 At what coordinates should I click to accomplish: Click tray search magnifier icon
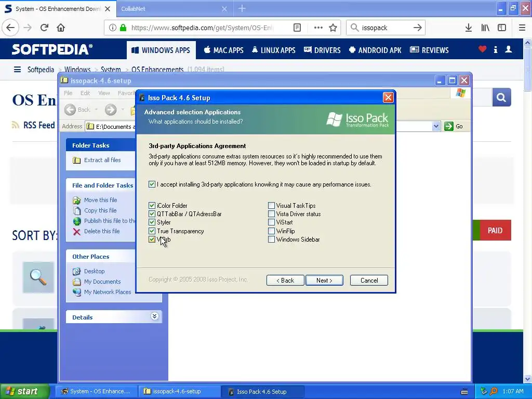click(x=494, y=391)
